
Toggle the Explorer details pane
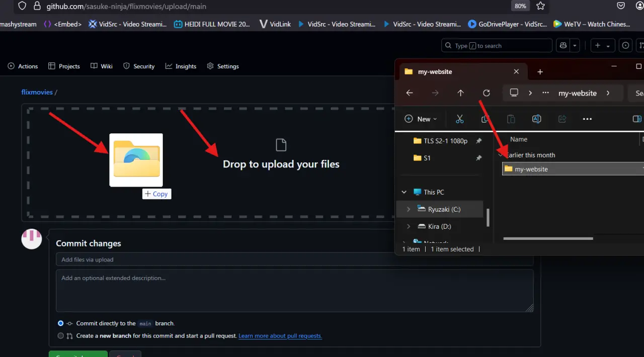coord(636,119)
